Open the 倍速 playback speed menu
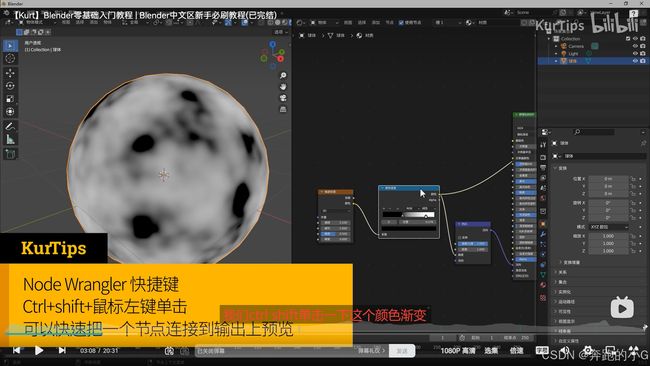Image resolution: width=650 pixels, height=366 pixels. click(x=516, y=351)
